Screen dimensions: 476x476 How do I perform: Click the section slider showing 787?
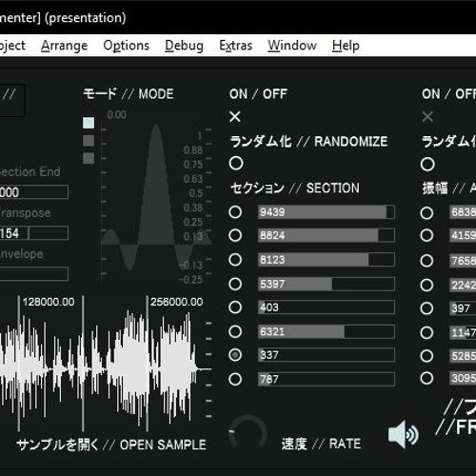pyautogui.click(x=327, y=379)
